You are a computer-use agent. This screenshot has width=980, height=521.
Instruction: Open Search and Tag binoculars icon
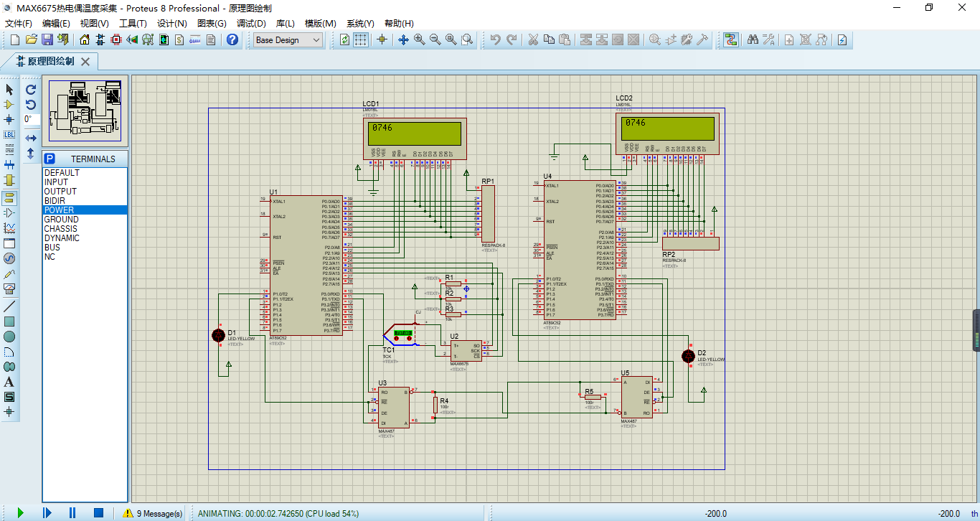tap(753, 39)
